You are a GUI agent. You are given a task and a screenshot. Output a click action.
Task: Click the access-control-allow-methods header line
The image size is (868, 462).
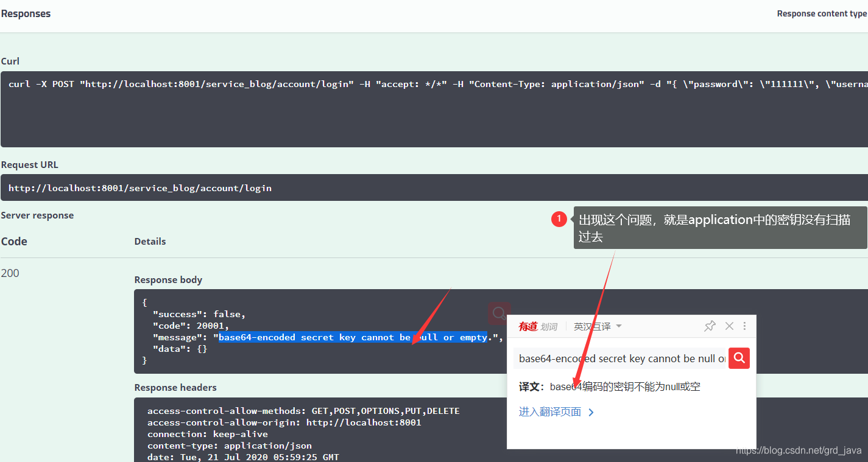[x=303, y=411]
